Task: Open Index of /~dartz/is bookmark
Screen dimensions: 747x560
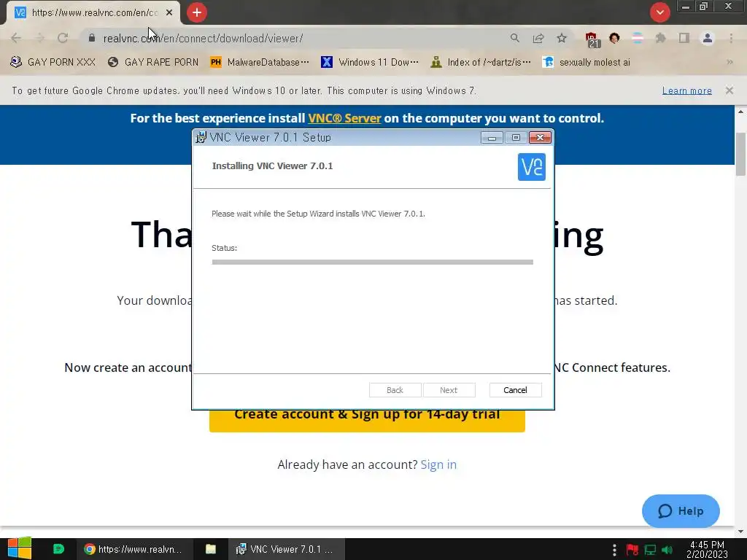Action: pyautogui.click(x=481, y=63)
